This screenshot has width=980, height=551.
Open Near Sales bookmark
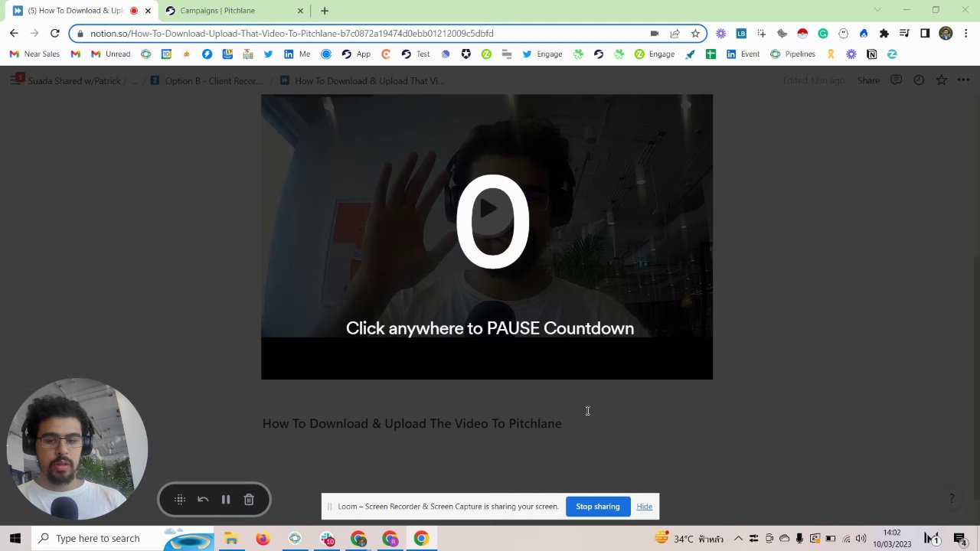[34, 54]
